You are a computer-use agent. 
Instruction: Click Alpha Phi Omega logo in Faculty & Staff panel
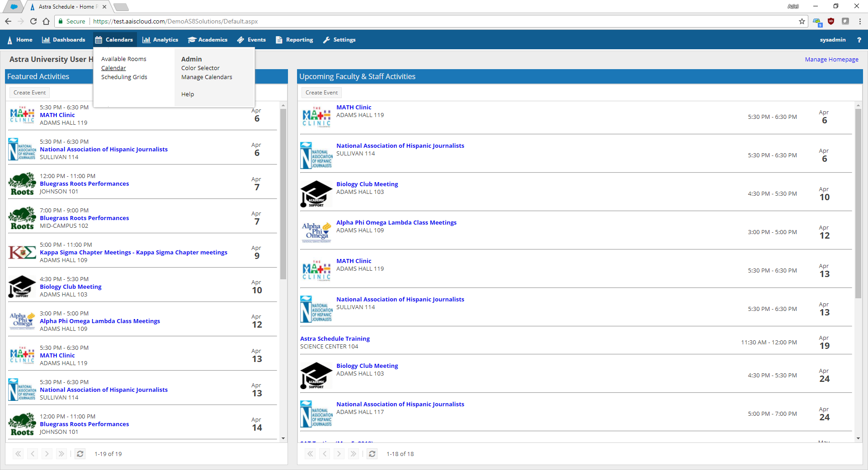point(316,232)
